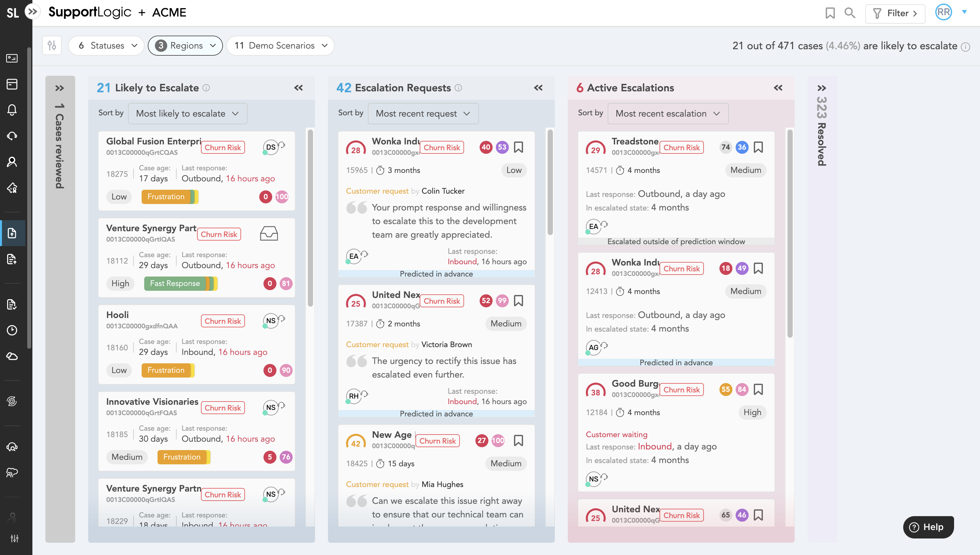Image resolution: width=980 pixels, height=555 pixels.
Task: Open the console window icon in sidebar
Action: tap(12, 84)
